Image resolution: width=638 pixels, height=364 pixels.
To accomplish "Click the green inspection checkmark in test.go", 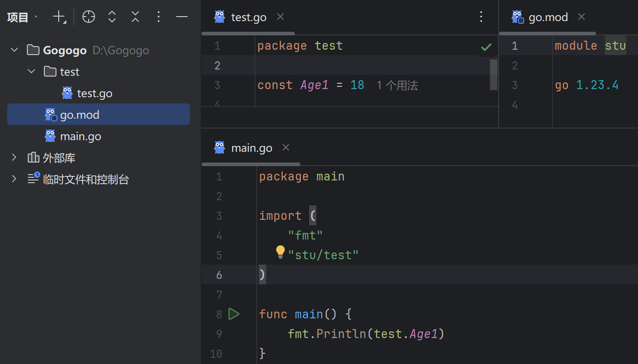I will (x=486, y=47).
